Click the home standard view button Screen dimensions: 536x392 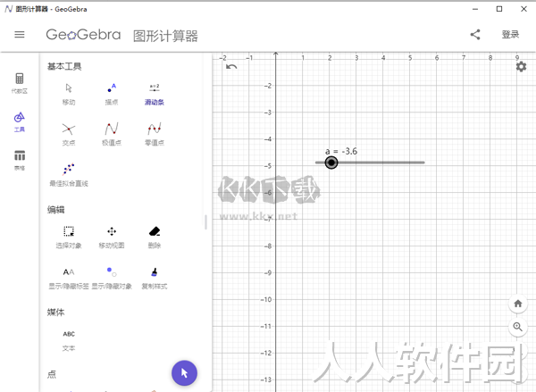pos(518,304)
